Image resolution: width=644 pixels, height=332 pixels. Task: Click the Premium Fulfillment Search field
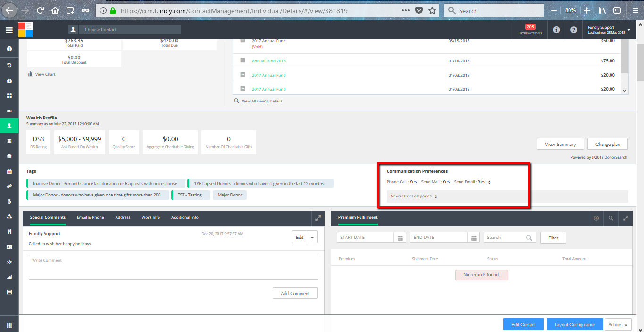(510, 238)
